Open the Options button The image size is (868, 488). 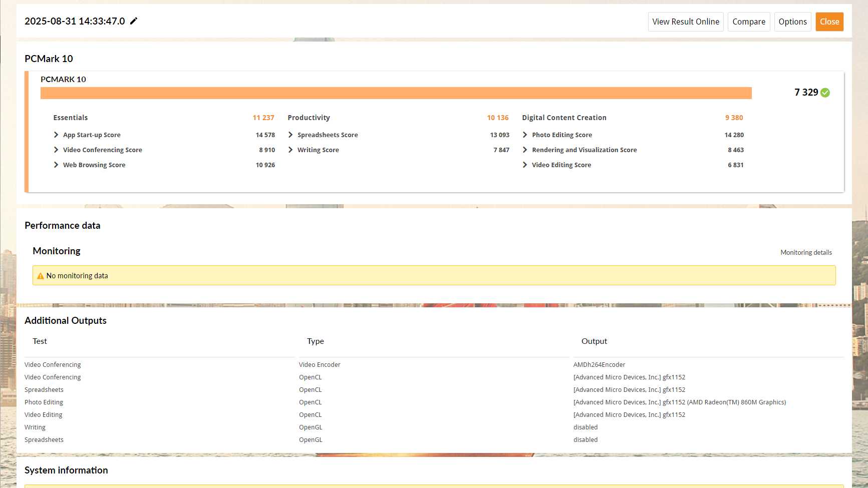point(792,22)
